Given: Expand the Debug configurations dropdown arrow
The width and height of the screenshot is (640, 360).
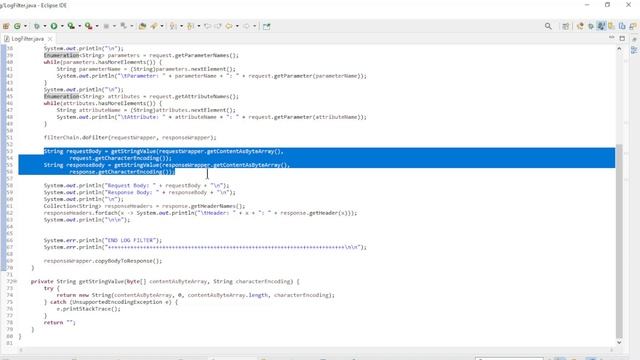Looking at the screenshot, I should point(45,26).
